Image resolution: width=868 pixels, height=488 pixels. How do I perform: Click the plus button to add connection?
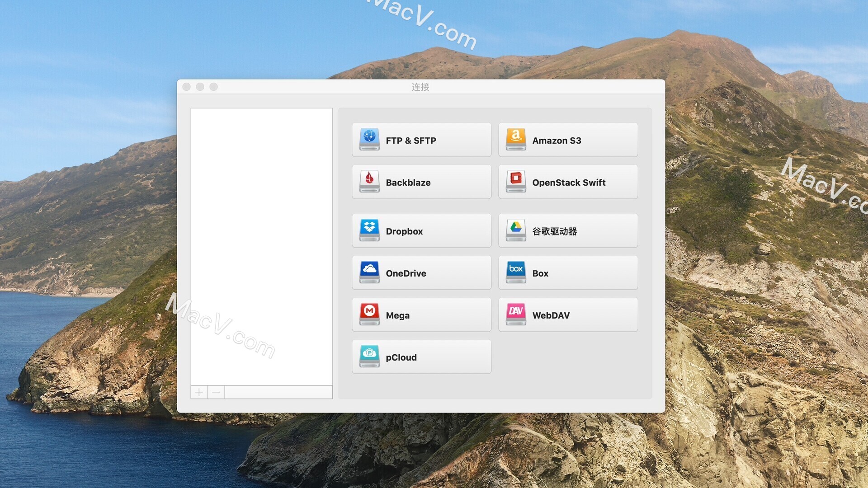tap(199, 392)
